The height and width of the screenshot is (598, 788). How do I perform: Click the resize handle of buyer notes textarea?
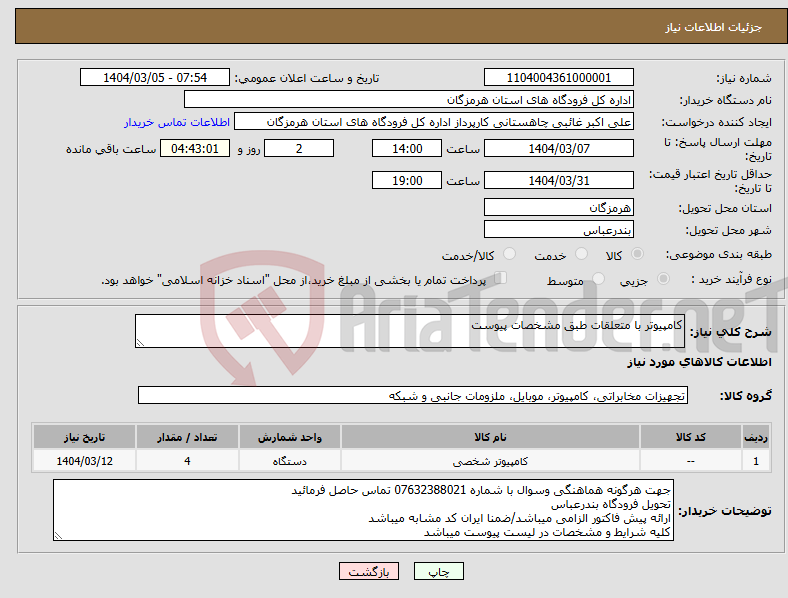point(58,536)
